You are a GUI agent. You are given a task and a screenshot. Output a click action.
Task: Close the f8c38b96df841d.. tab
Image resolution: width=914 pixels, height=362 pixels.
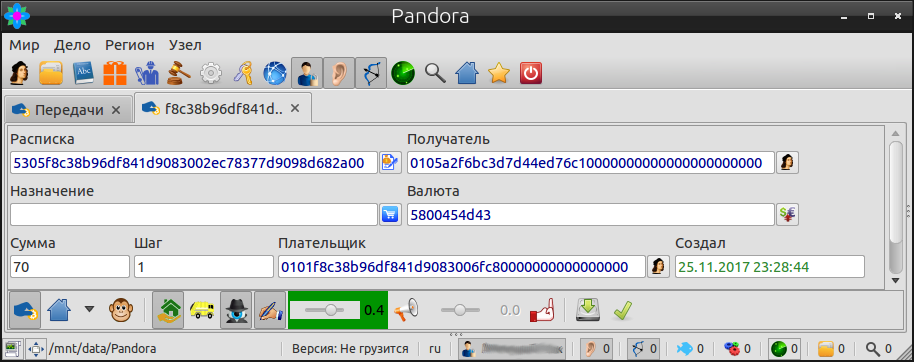point(295,108)
